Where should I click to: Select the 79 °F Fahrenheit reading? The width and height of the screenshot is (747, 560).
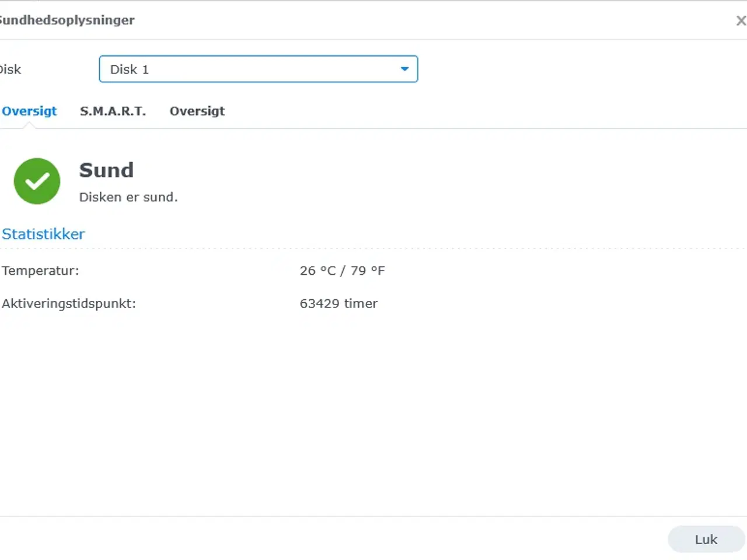[368, 271]
